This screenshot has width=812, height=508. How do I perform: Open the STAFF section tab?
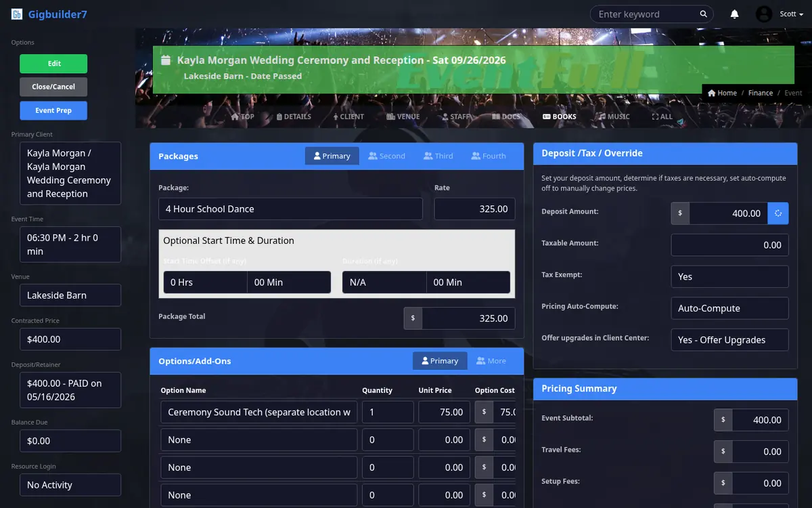456,117
